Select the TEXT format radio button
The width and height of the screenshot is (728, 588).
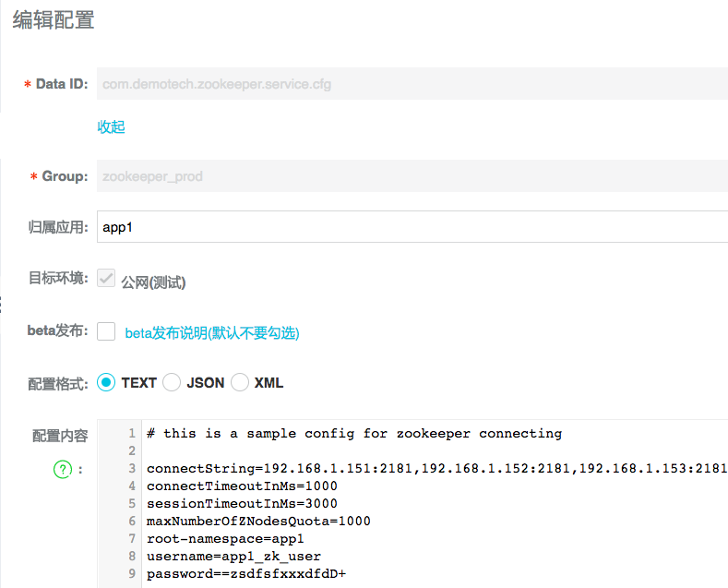point(106,382)
